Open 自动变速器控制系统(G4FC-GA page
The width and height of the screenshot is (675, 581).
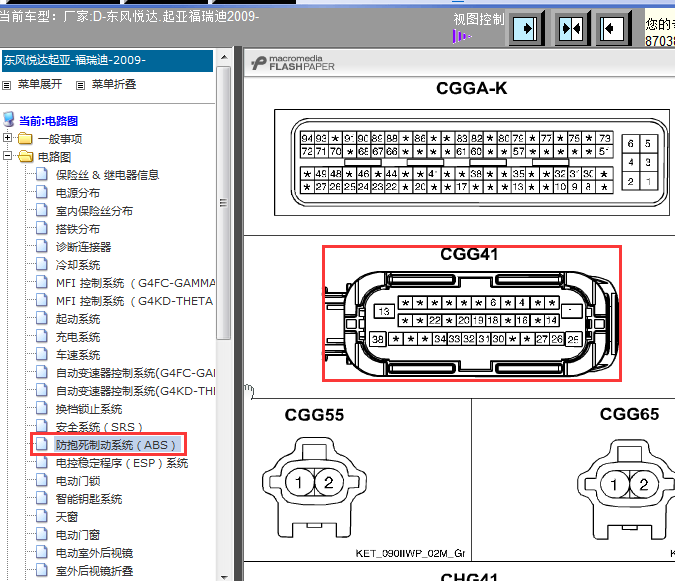[135, 373]
